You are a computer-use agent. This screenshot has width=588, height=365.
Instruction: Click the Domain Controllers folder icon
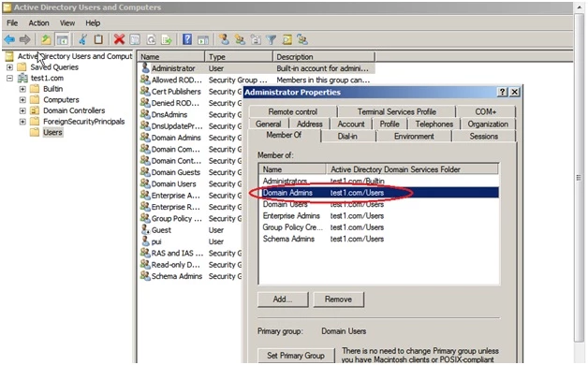click(35, 110)
